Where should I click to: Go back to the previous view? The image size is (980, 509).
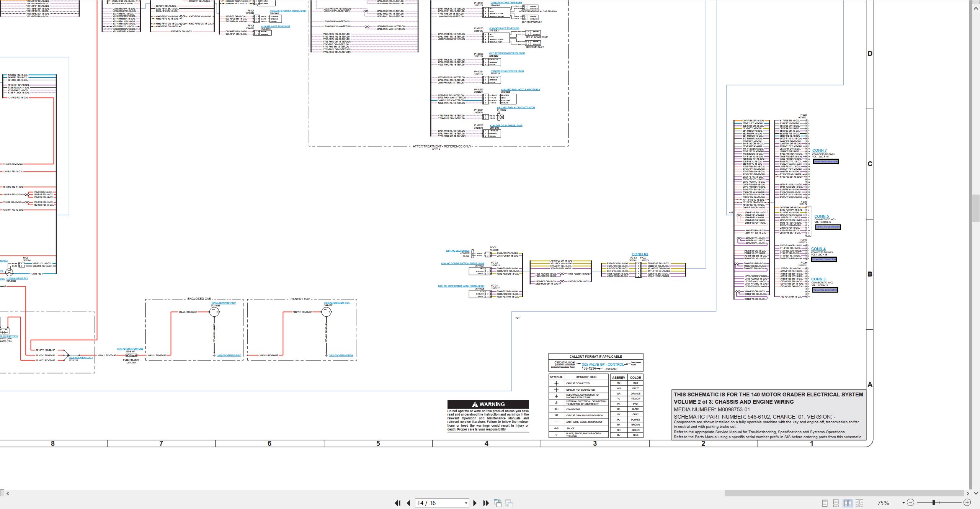498,503
